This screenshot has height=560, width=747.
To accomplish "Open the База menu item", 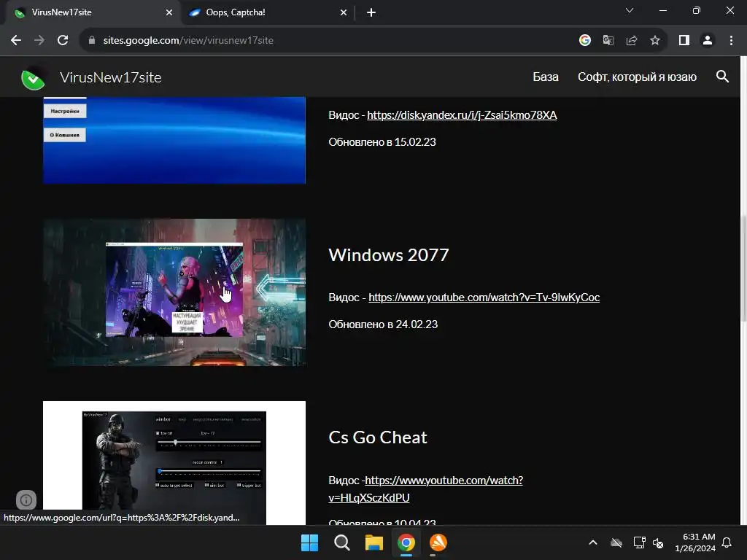I will point(546,77).
